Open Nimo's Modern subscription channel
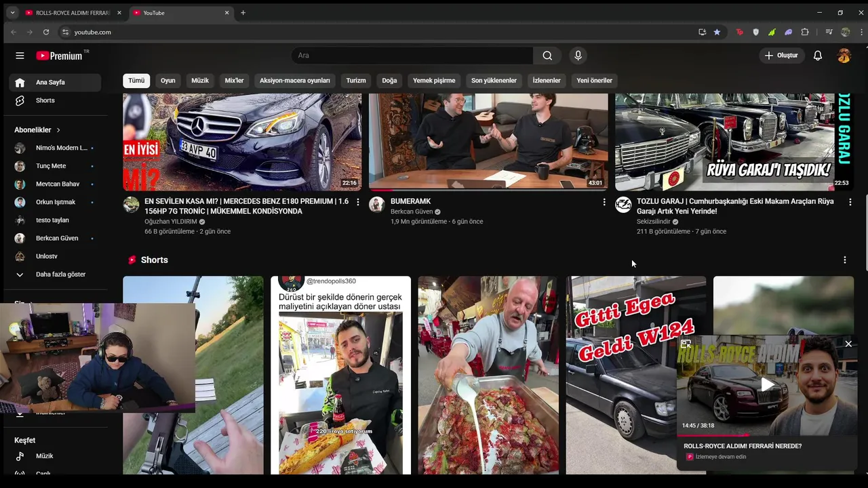Viewport: 868px width, 488px height. click(x=54, y=148)
